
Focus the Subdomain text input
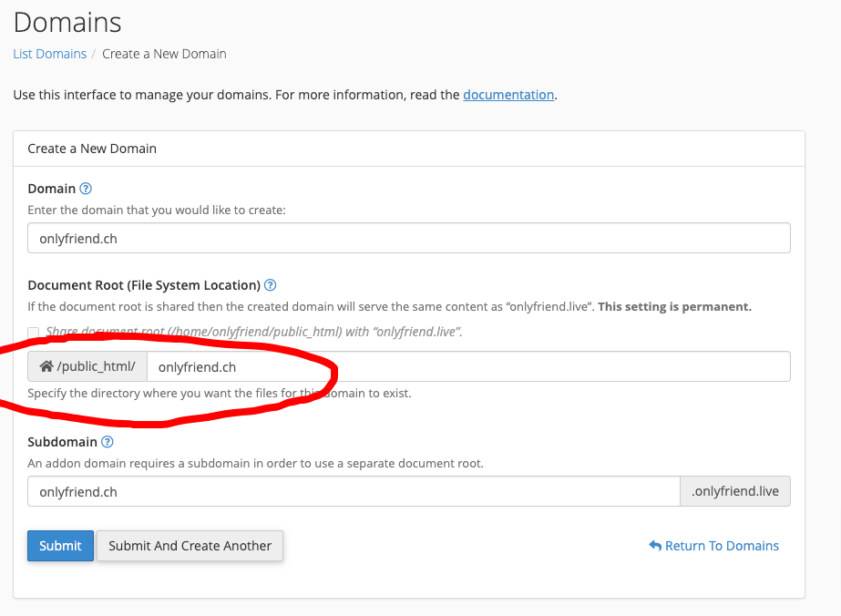coord(354,491)
